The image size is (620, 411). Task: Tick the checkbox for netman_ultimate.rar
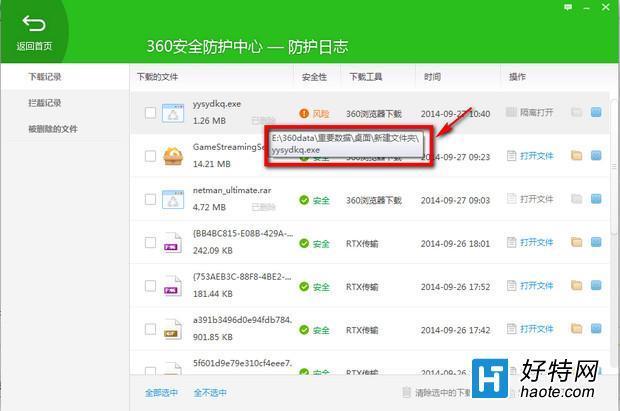click(x=150, y=199)
